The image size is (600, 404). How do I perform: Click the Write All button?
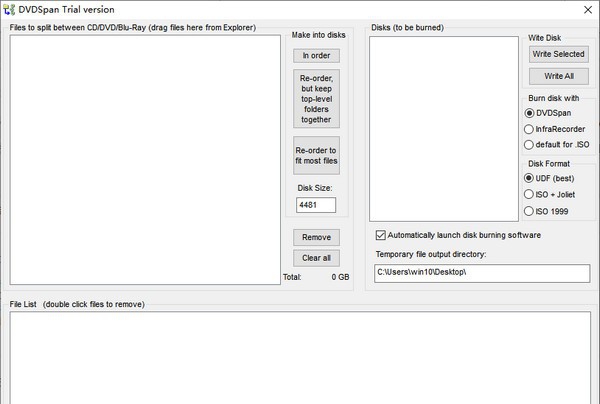tap(558, 76)
